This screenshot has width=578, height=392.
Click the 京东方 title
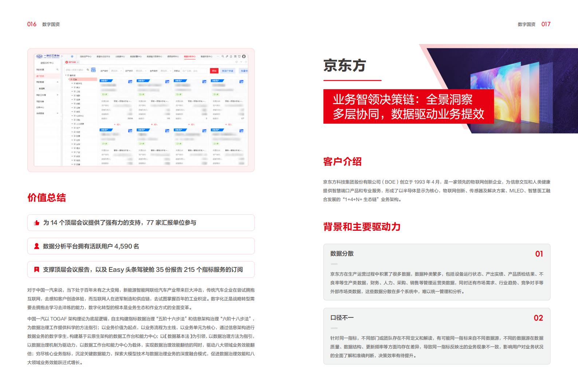[345, 66]
